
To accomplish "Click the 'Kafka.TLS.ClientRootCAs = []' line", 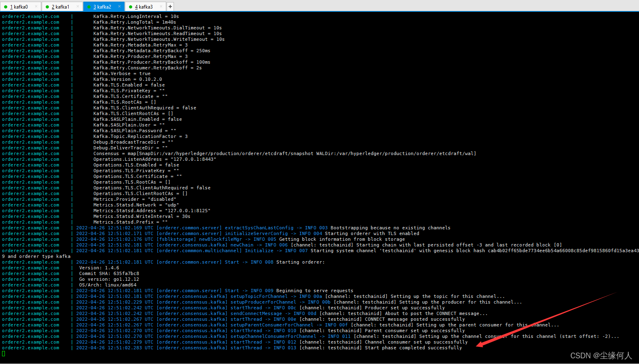I will (x=133, y=113).
